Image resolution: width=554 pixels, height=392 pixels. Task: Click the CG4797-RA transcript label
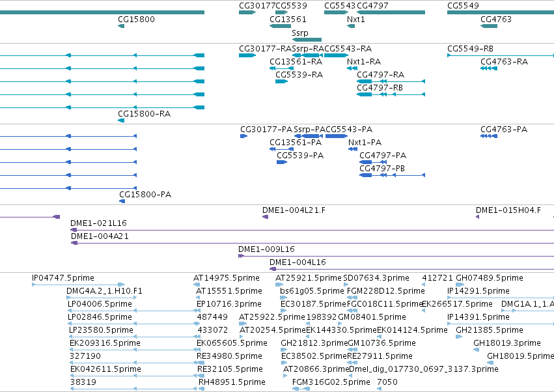click(x=380, y=75)
